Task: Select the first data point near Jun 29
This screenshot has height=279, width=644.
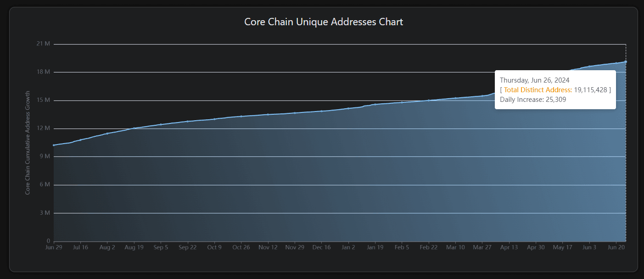Action: point(54,145)
